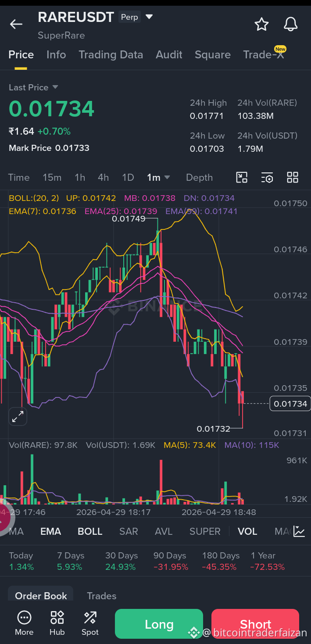Click the EMA(7): 0.01736 legend
The width and height of the screenshot is (311, 644).
coord(43,211)
